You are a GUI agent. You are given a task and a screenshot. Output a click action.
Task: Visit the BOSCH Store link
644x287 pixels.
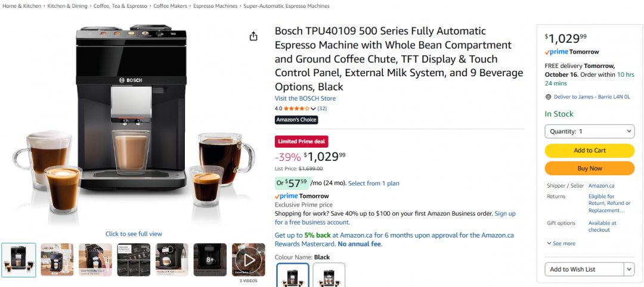click(305, 98)
